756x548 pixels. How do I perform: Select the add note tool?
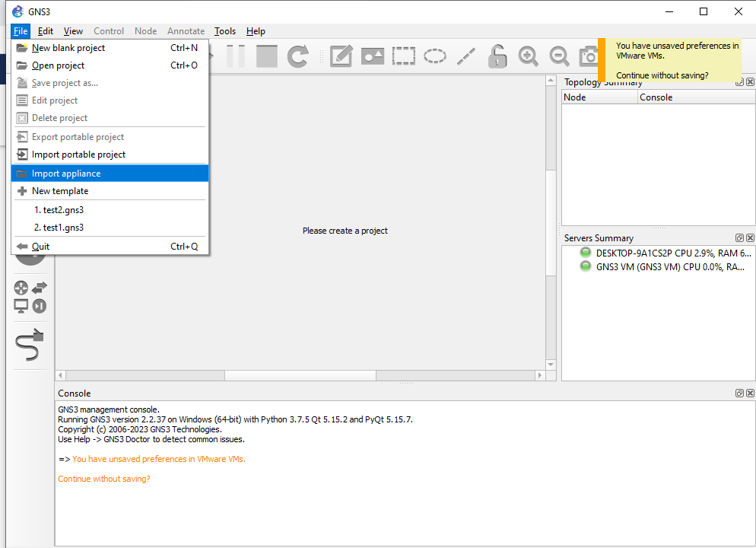341,56
